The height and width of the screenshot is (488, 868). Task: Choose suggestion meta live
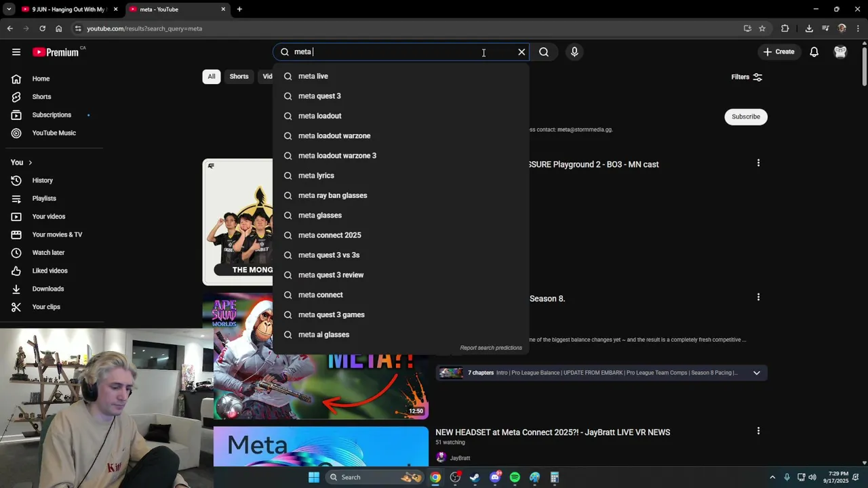pyautogui.click(x=400, y=76)
